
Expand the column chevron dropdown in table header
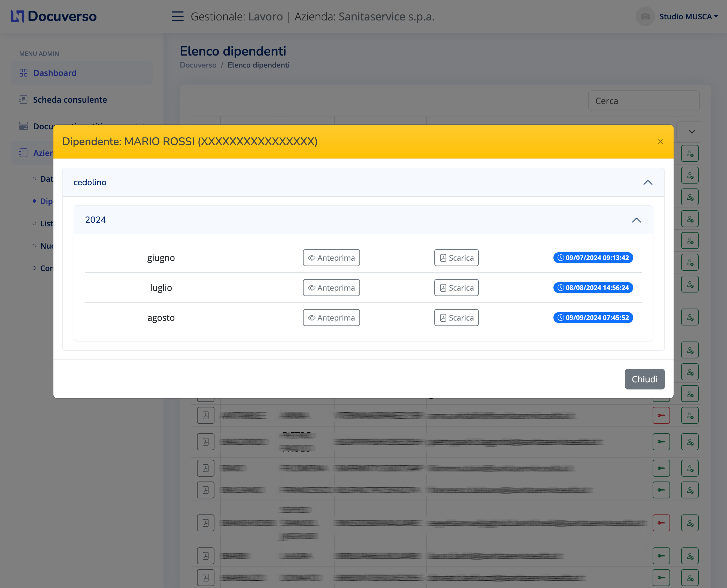click(692, 132)
